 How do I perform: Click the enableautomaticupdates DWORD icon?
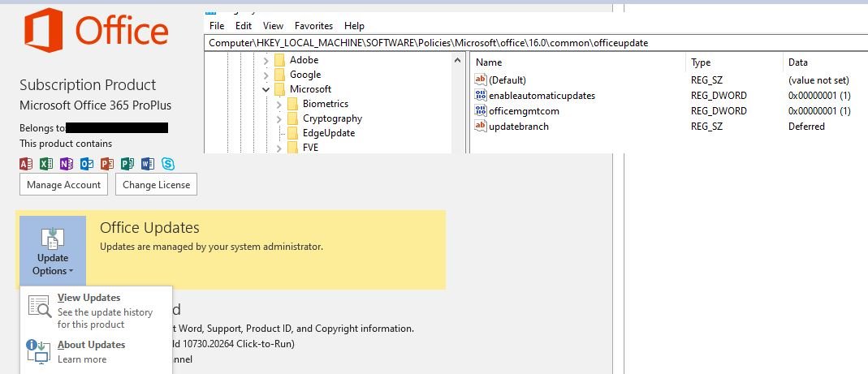coord(481,95)
